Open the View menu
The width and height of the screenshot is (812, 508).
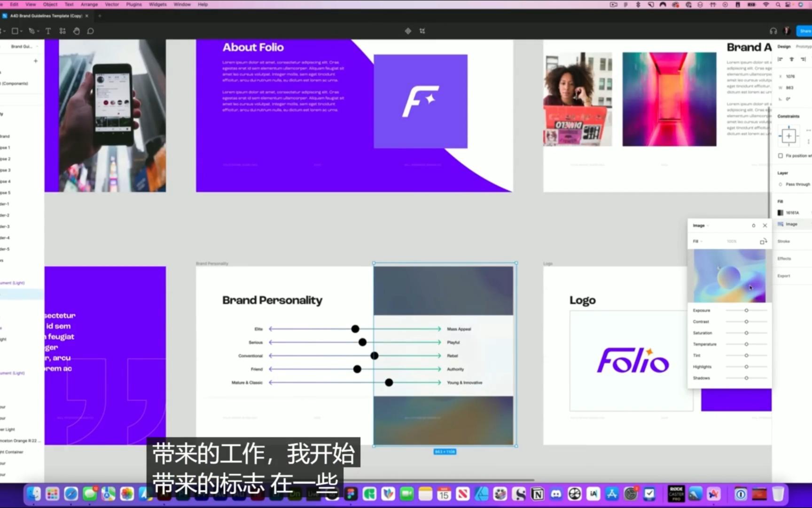[31, 4]
